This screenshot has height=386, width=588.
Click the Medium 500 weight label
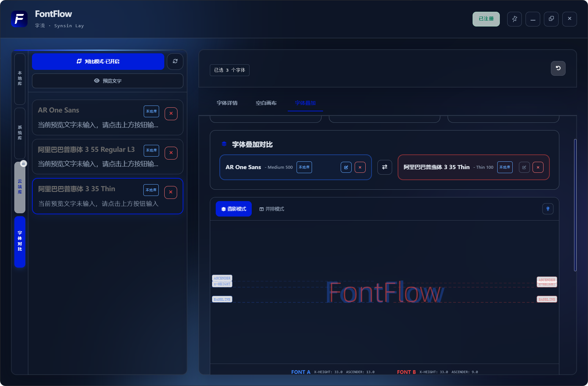(279, 167)
